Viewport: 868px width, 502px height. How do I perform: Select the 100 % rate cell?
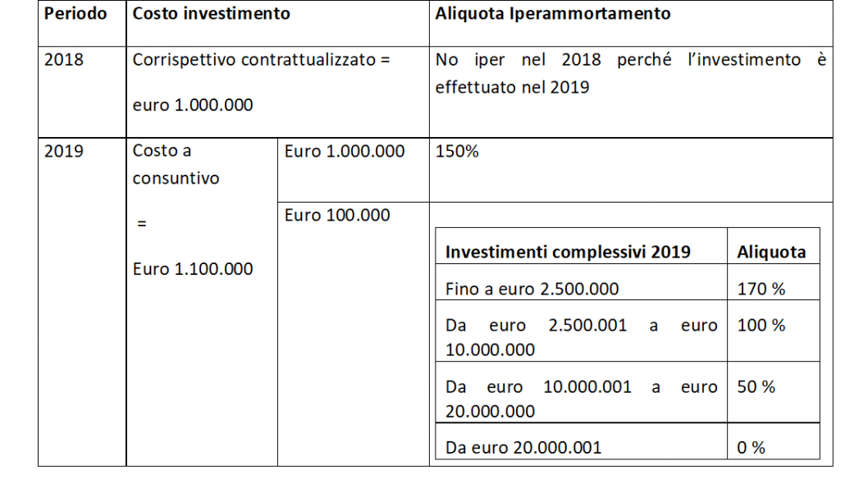point(761,326)
